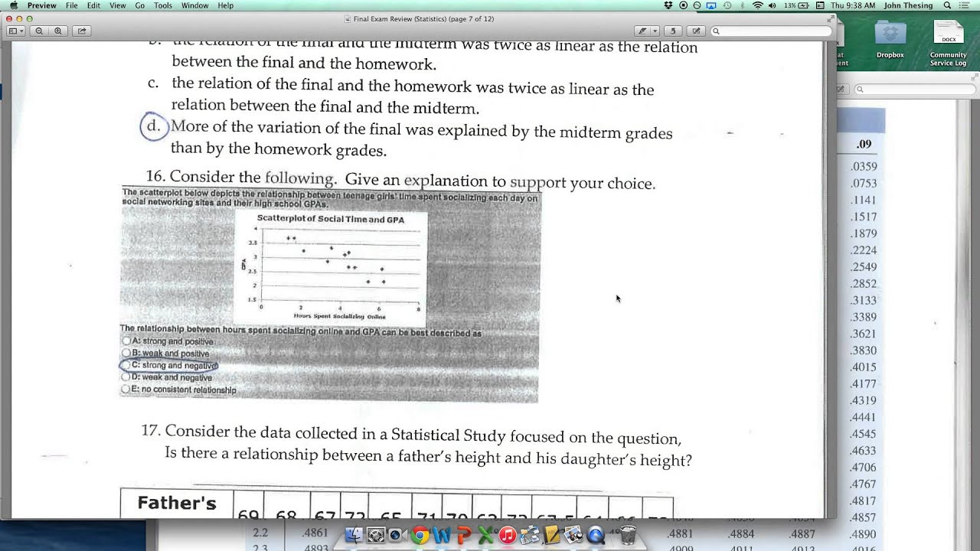Click the screen recording status icon
The width and height of the screenshot is (980, 551).
click(683, 5)
